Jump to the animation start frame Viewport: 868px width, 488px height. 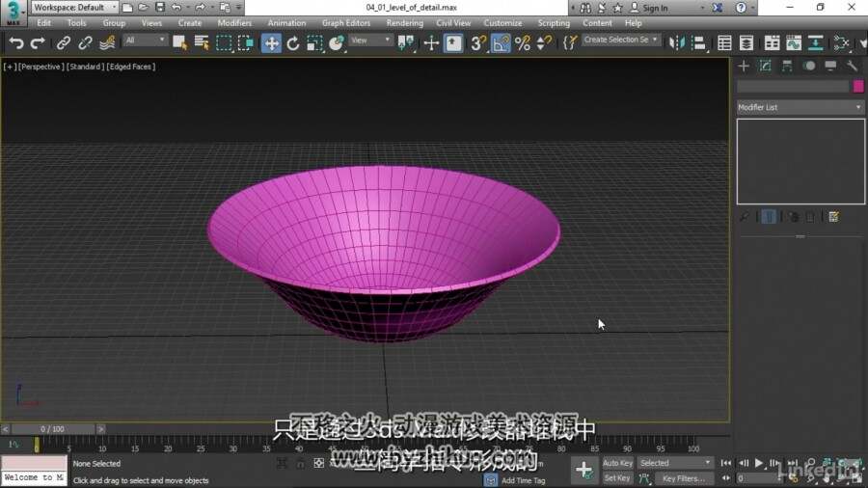pyautogui.click(x=725, y=463)
